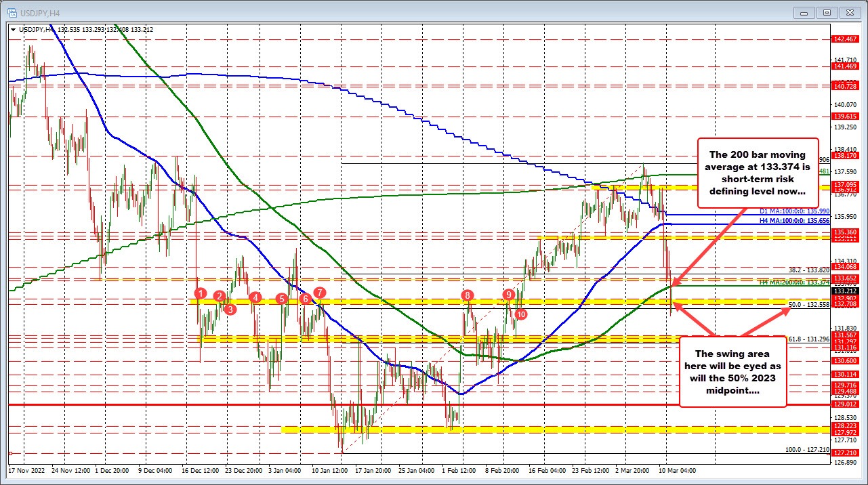Click the 142.467 red price label
868x485 pixels.
[844, 39]
